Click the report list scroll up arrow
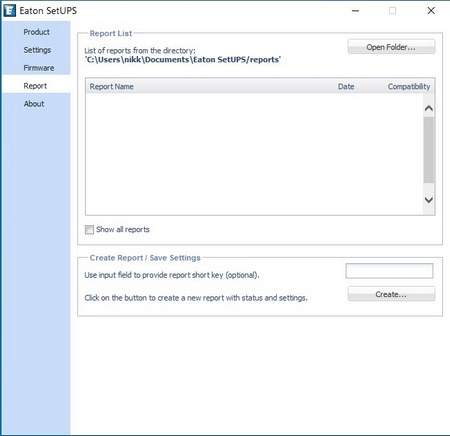Screen dimensions: 450x436 pos(429,108)
